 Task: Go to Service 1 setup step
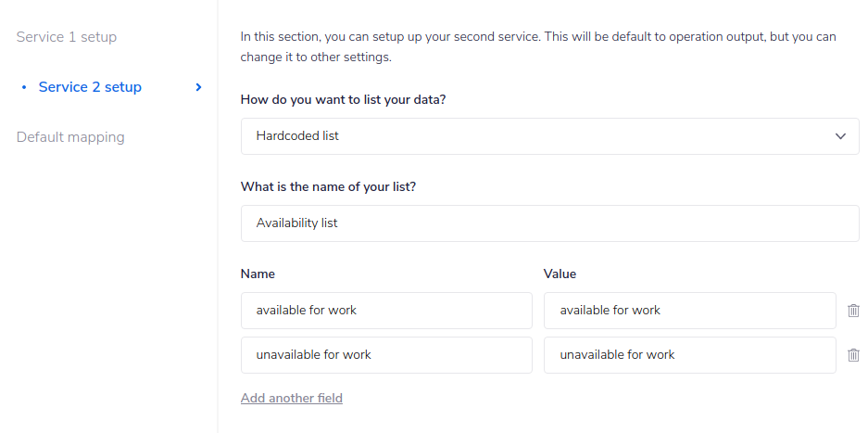[67, 37]
